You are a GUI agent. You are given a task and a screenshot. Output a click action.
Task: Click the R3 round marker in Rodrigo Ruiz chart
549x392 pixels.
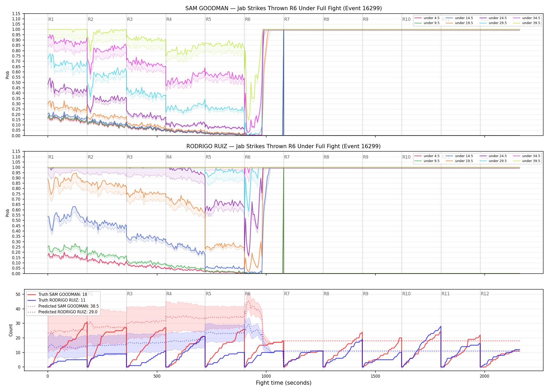[x=130, y=157]
